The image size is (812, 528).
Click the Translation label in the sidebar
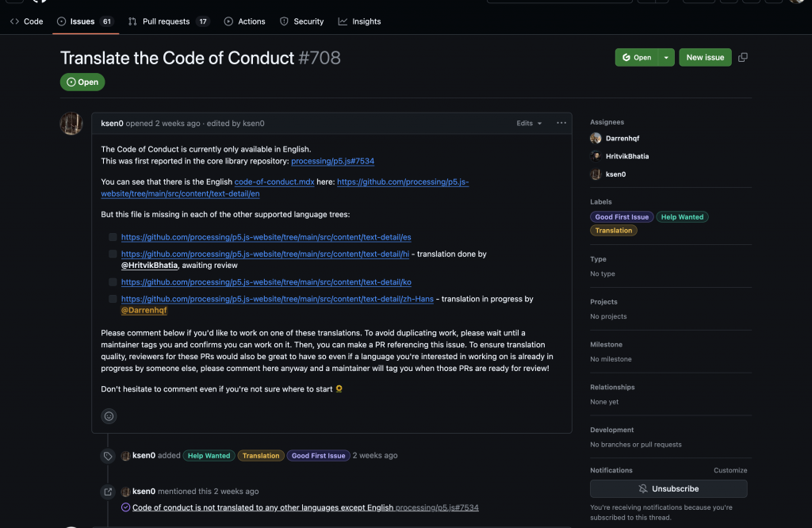(614, 231)
